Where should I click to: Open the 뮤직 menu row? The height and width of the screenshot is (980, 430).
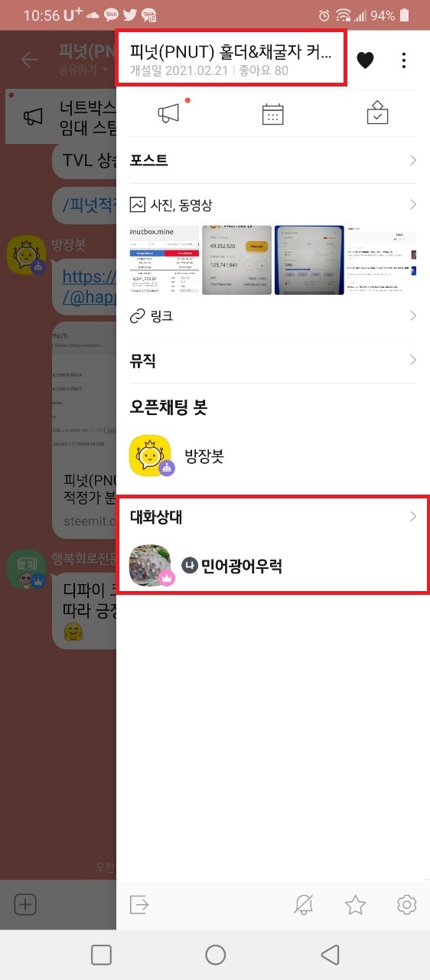pos(273,360)
